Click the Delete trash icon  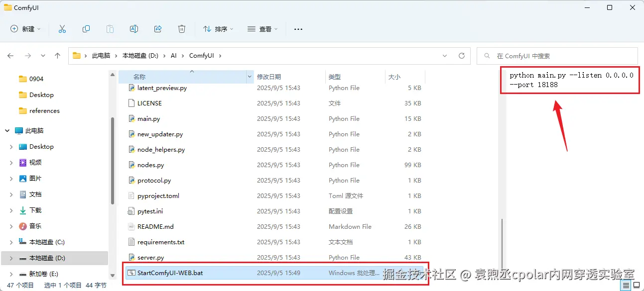182,29
